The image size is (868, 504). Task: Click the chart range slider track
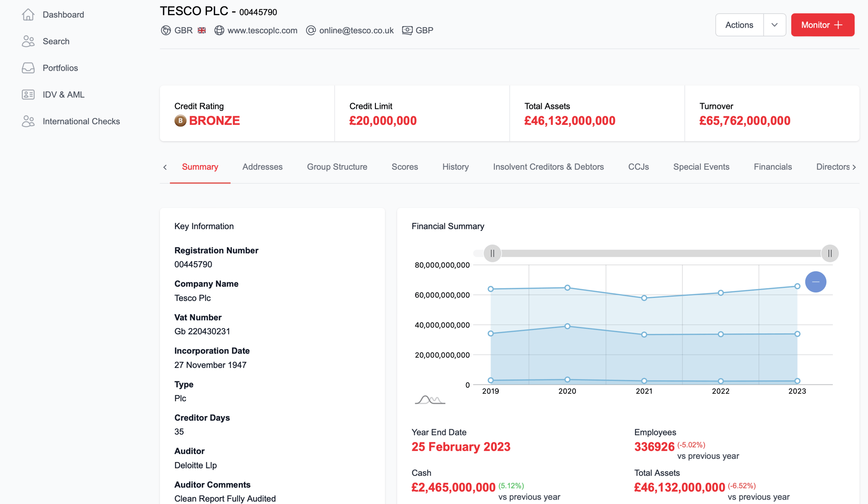click(661, 253)
